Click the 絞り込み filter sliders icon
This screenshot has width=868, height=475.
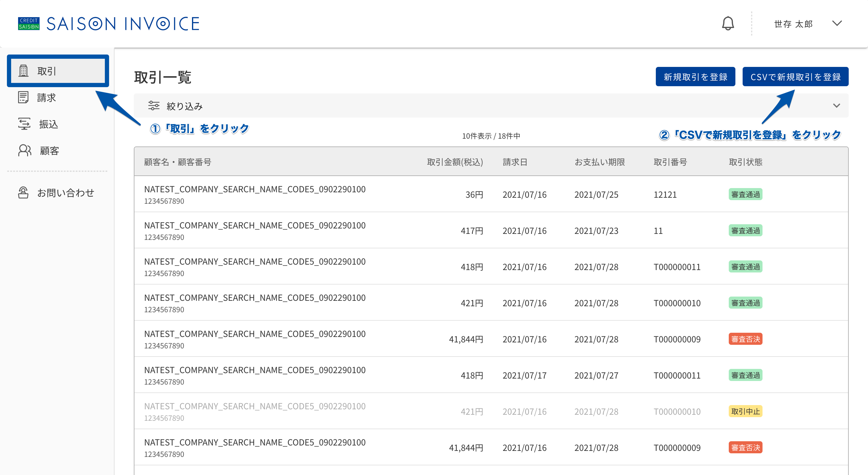[154, 106]
